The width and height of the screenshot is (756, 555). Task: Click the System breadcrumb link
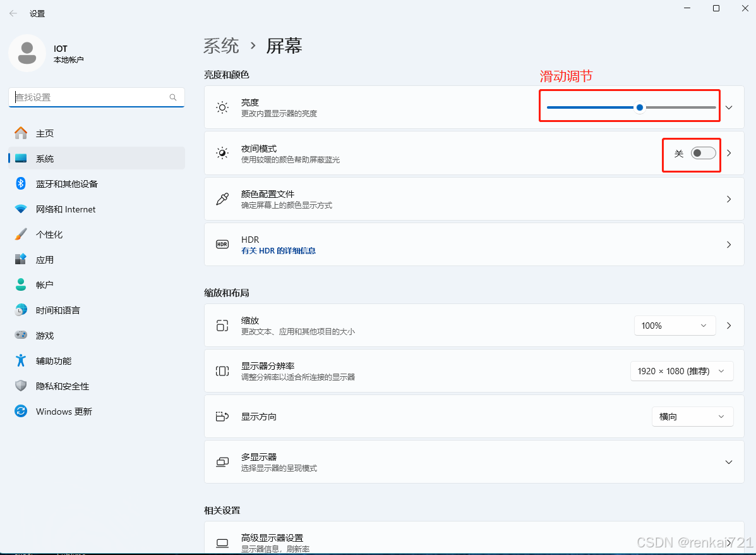pos(221,46)
